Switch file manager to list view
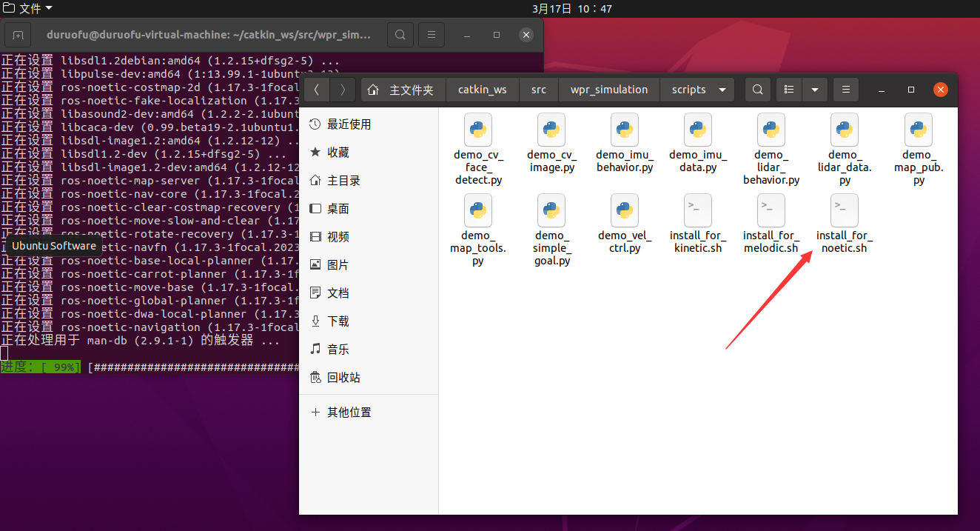This screenshot has width=980, height=531. click(x=789, y=90)
